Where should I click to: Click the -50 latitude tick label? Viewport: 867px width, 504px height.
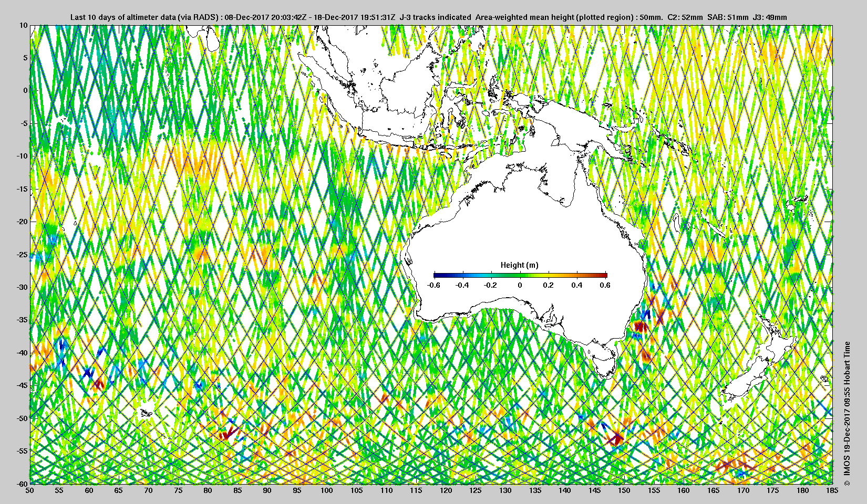(x=22, y=418)
